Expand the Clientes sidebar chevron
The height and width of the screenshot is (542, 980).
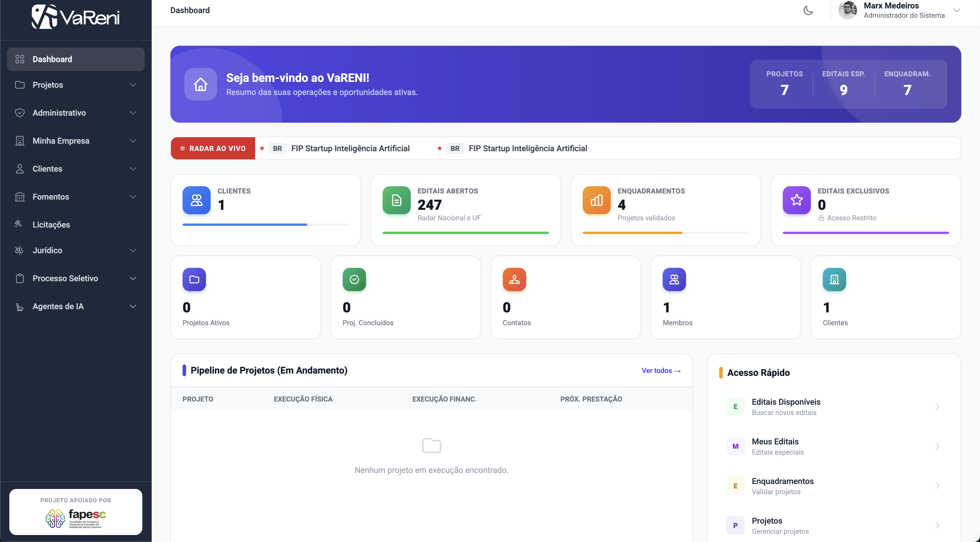(x=133, y=169)
